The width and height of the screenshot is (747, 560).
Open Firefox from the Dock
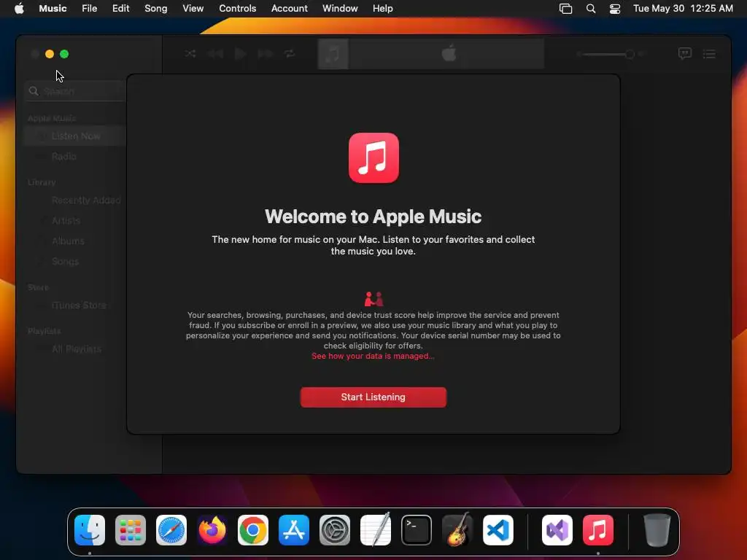(212, 530)
